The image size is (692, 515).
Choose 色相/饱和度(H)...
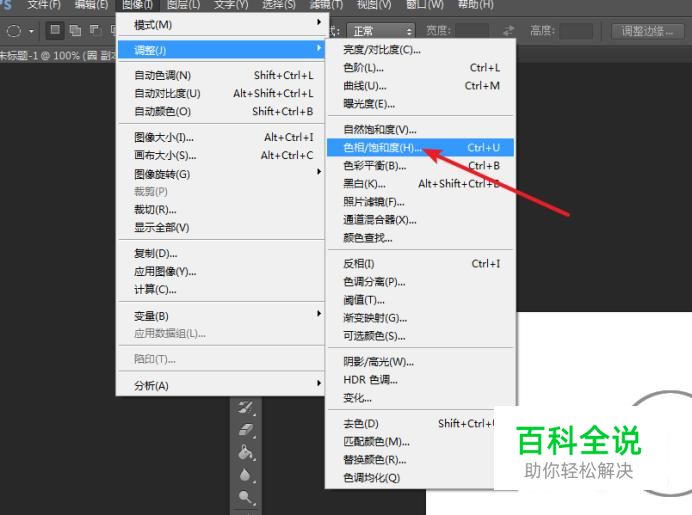420,147
